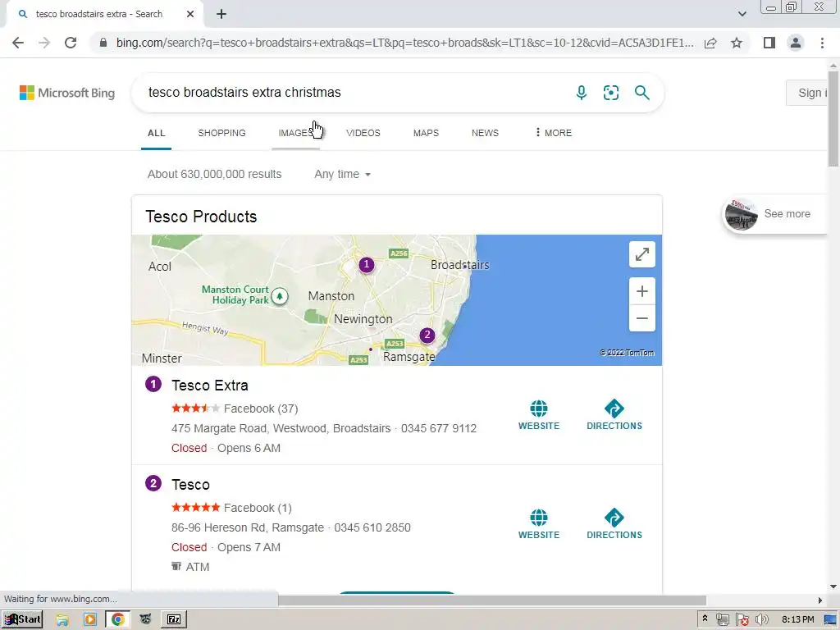Image resolution: width=840 pixels, height=630 pixels.
Task: Click About 630,000,000 results text
Action: coord(214,174)
